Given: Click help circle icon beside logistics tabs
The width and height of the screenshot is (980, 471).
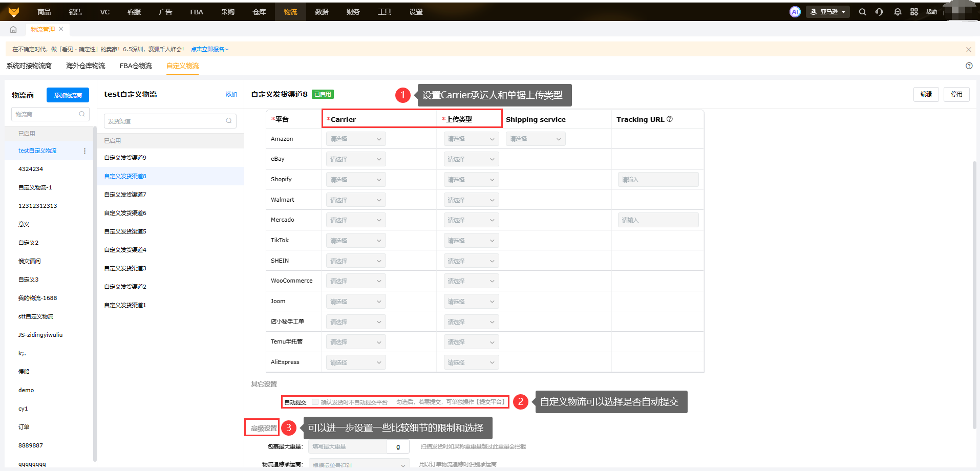Looking at the screenshot, I should coord(969,66).
